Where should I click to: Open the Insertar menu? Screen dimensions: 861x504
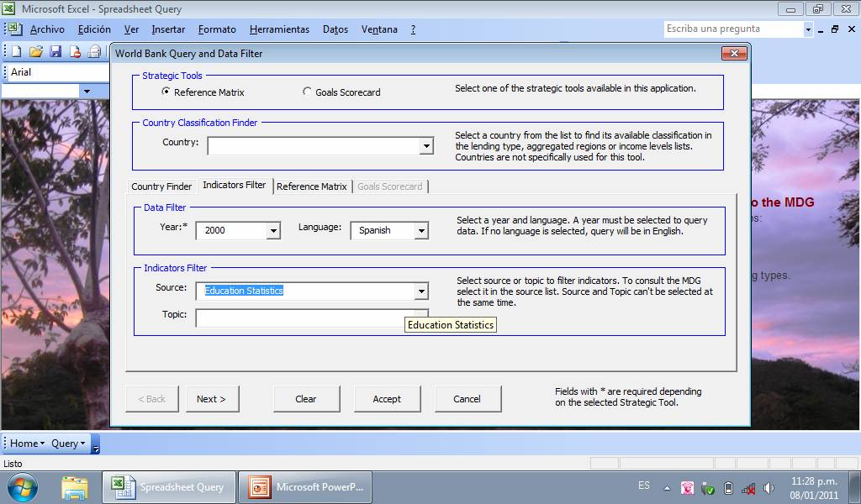[168, 29]
